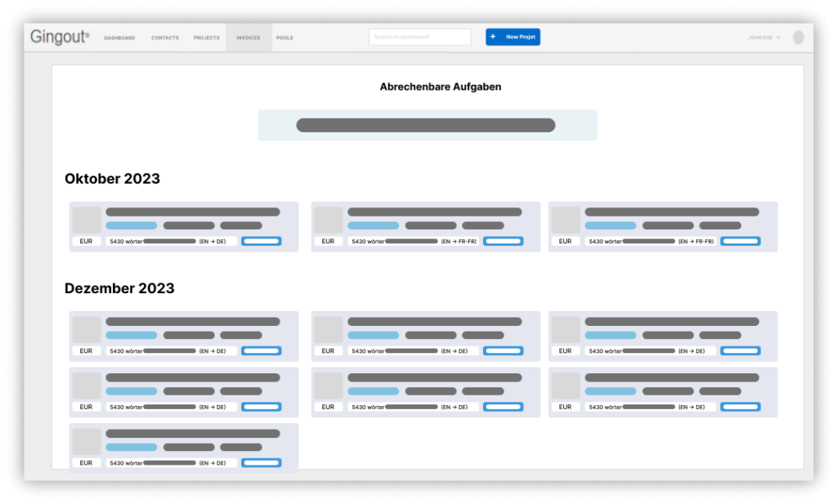Click EUR tag on rightmost Oktober FR-FR card
Image resolution: width=837 pixels, height=504 pixels.
pos(566,241)
